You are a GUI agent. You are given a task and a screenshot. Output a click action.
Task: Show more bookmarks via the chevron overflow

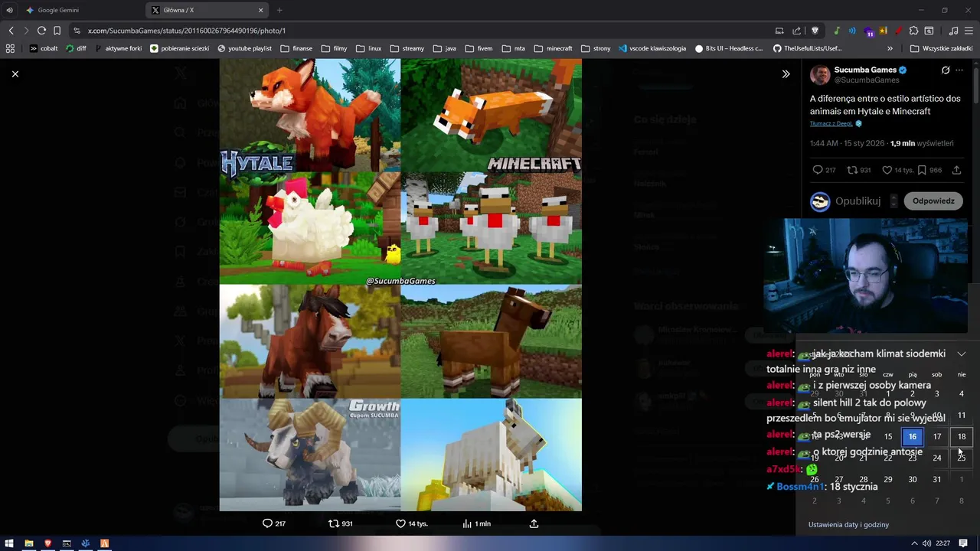tap(890, 48)
